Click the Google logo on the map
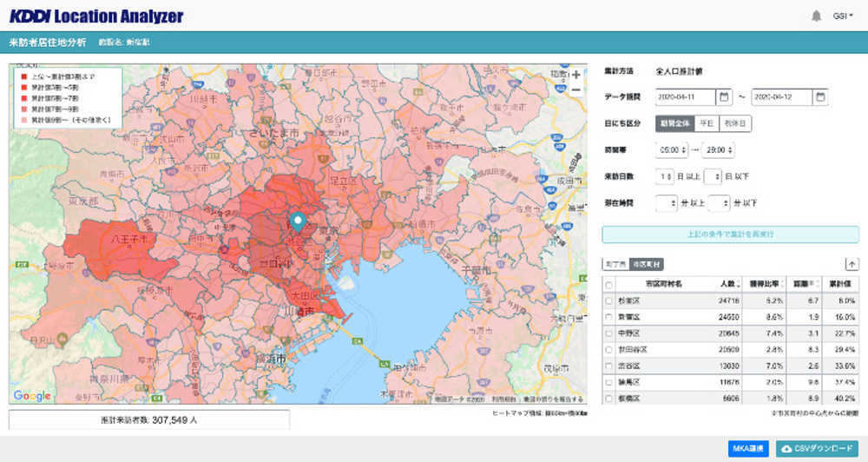The height and width of the screenshot is (462, 868). (x=31, y=395)
